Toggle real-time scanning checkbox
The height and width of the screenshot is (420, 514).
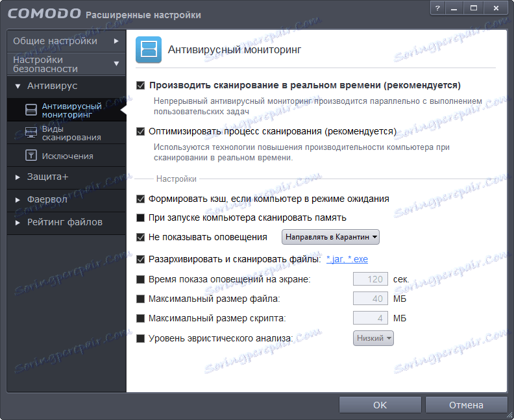[140, 86]
